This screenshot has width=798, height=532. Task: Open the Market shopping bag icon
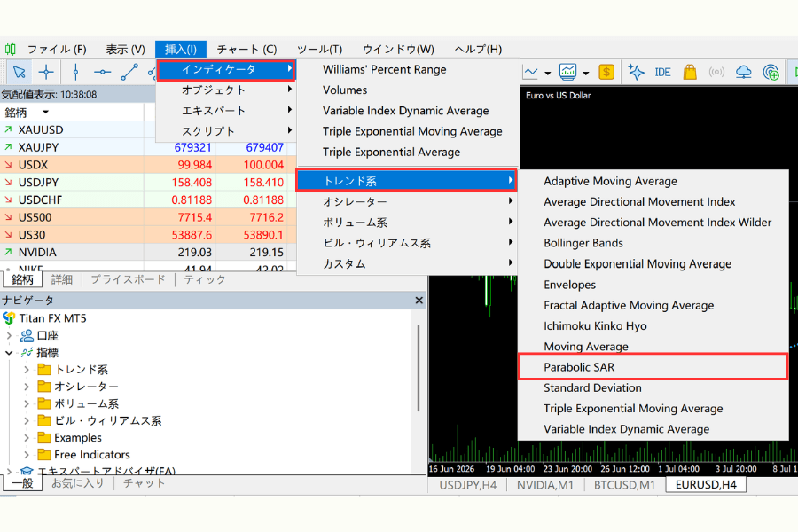(690, 73)
